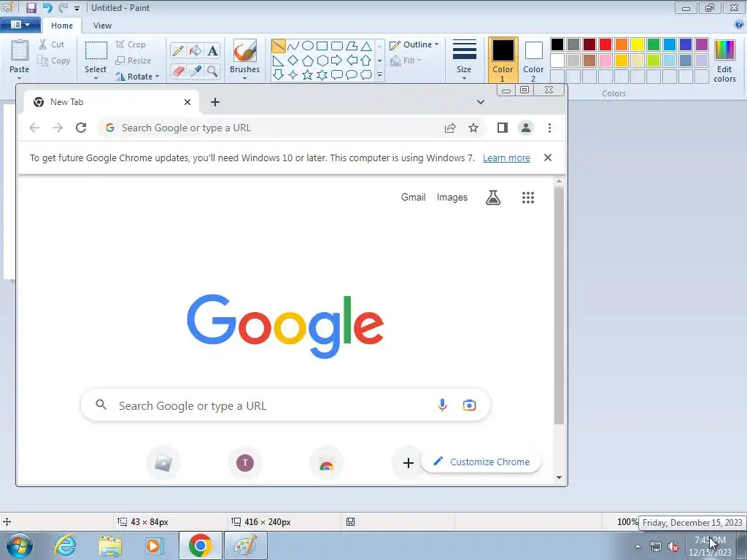Click the Google search box on page
This screenshot has width=747, height=560.
pos(285,405)
